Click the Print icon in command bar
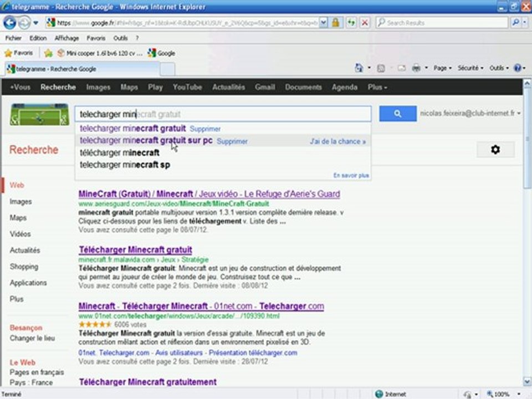Image resolution: width=532 pixels, height=399 pixels. [416, 68]
